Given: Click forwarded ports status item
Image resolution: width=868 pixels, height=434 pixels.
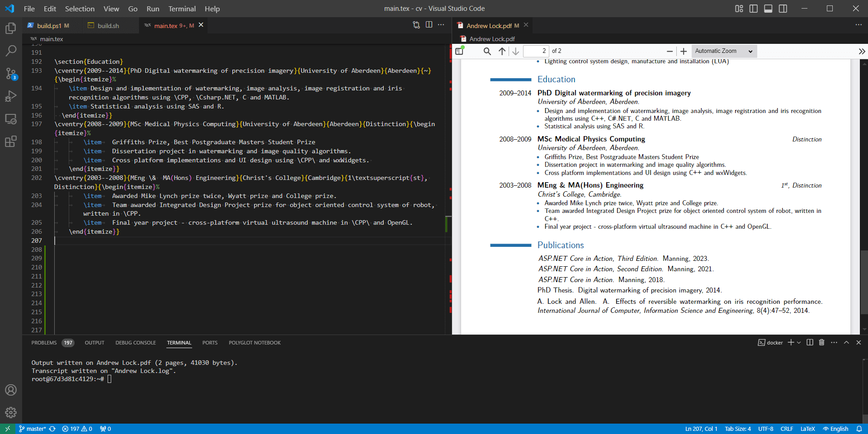Looking at the screenshot, I should (105, 429).
